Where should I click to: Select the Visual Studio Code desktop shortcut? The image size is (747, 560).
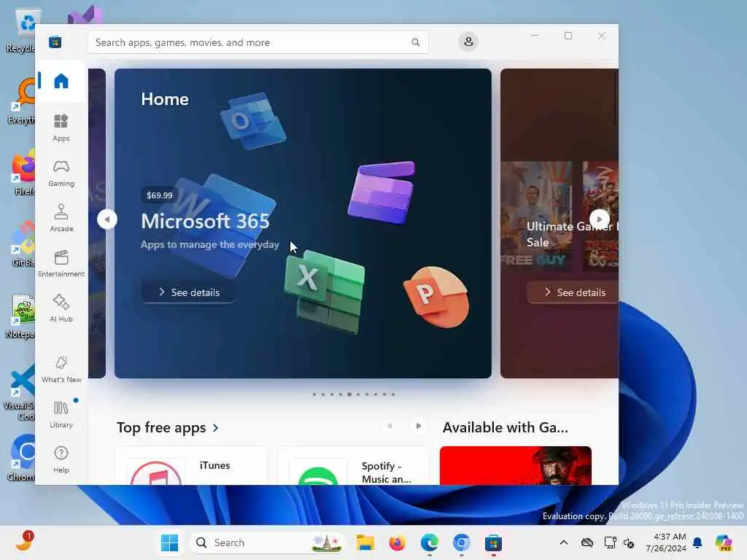tap(20, 392)
